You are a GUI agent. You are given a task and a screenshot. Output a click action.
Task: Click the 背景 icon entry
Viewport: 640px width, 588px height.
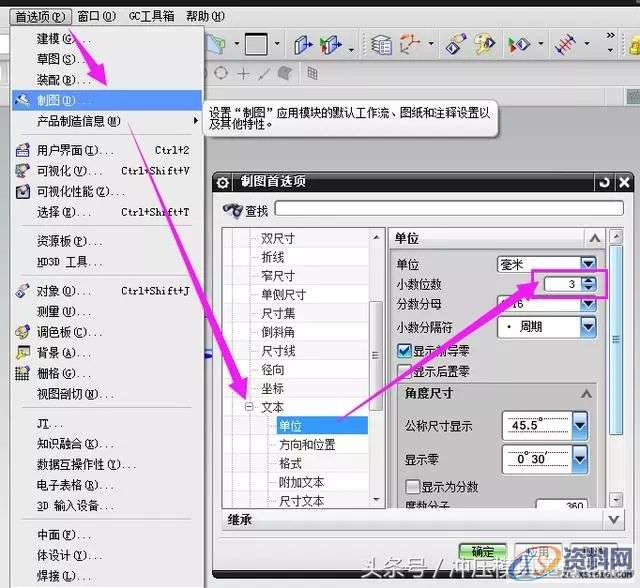point(22,353)
